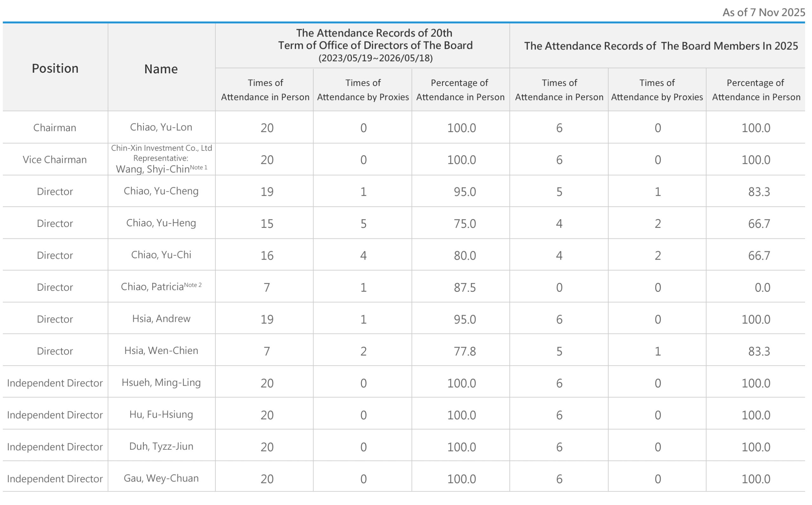Select Duh, Tyzz-Jiun name cell

(161, 447)
